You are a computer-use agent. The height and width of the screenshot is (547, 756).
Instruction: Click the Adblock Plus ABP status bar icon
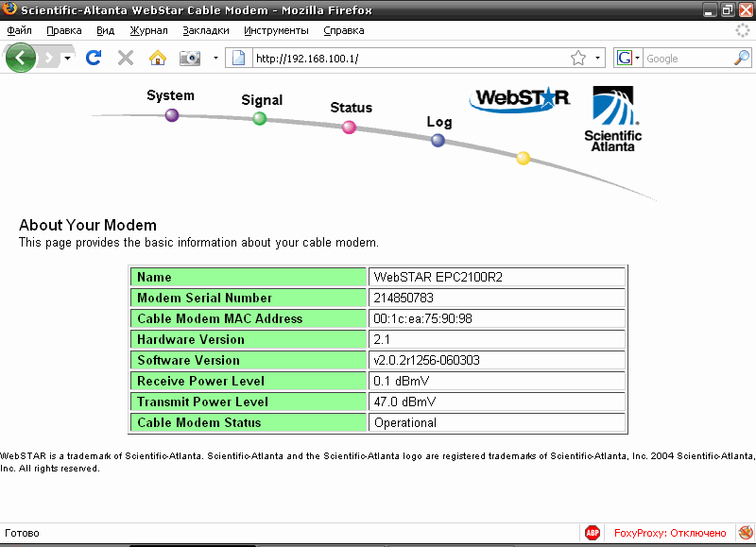593,533
